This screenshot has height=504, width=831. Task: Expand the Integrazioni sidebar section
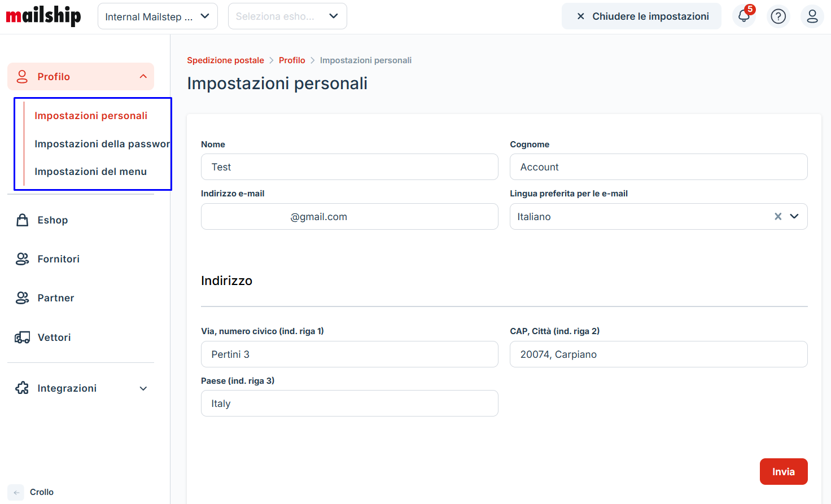tap(143, 388)
